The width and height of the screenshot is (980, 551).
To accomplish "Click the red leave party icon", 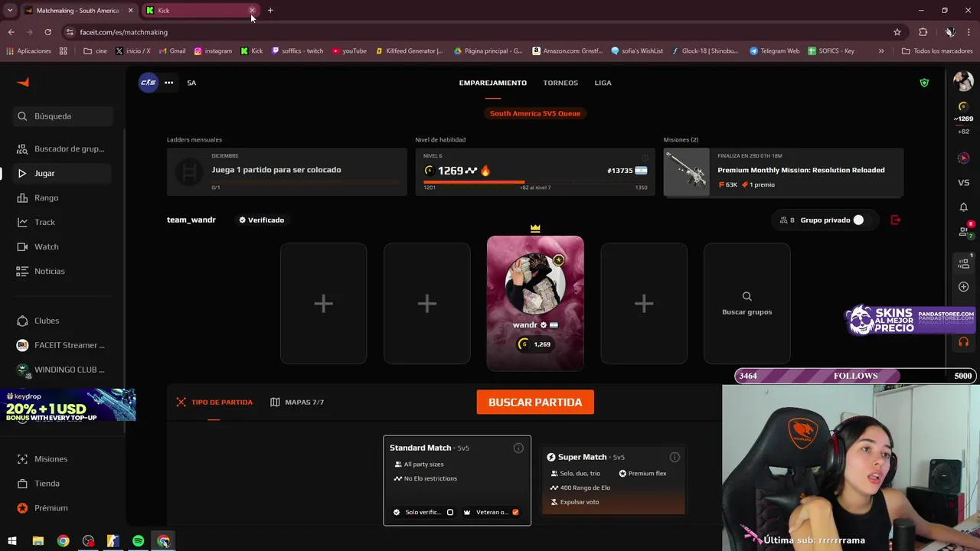I will pos(895,220).
